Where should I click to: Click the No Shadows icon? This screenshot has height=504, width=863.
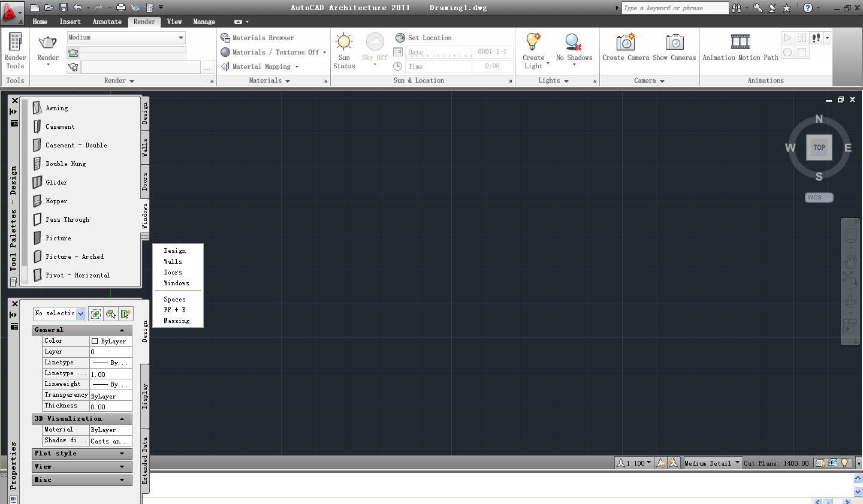tap(574, 42)
